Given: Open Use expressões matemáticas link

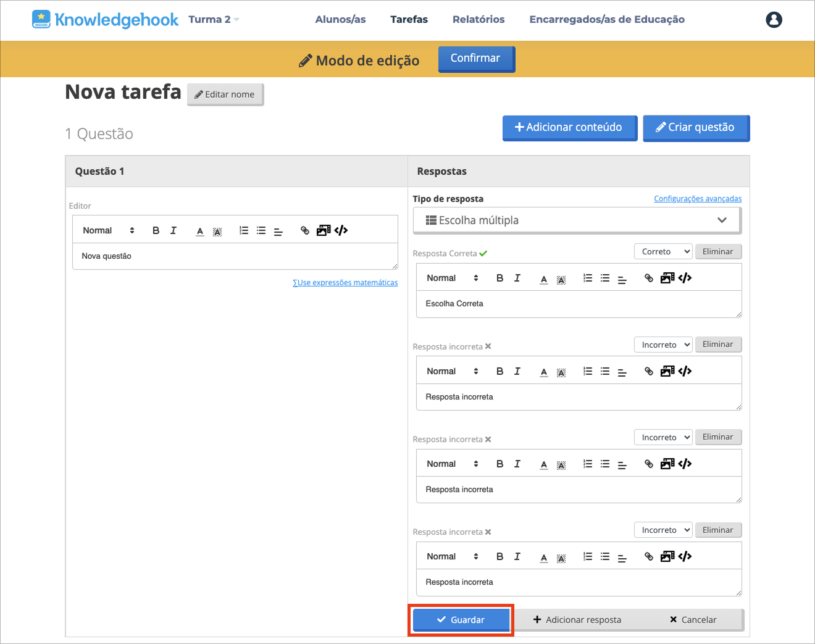Looking at the screenshot, I should point(345,283).
